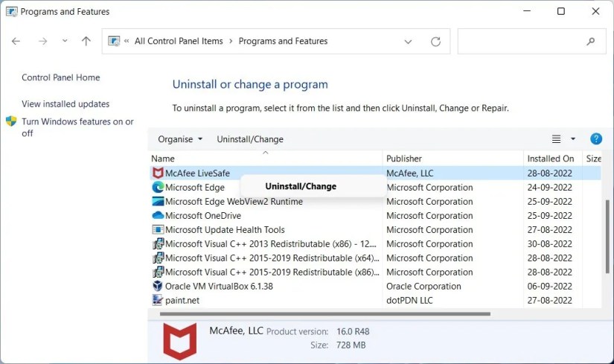The width and height of the screenshot is (614, 364).
Task: Open Turn Windows features on or off
Action: pyautogui.click(x=77, y=127)
